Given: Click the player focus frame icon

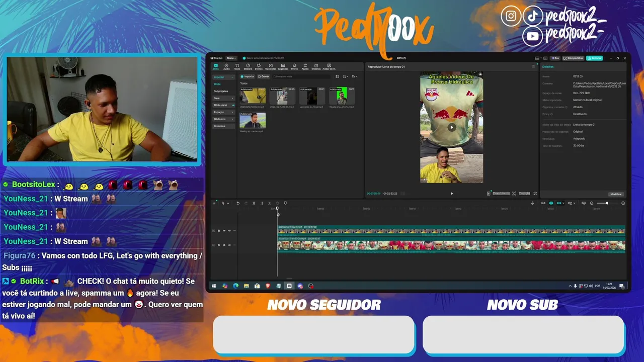Looking at the screenshot, I should (x=514, y=194).
